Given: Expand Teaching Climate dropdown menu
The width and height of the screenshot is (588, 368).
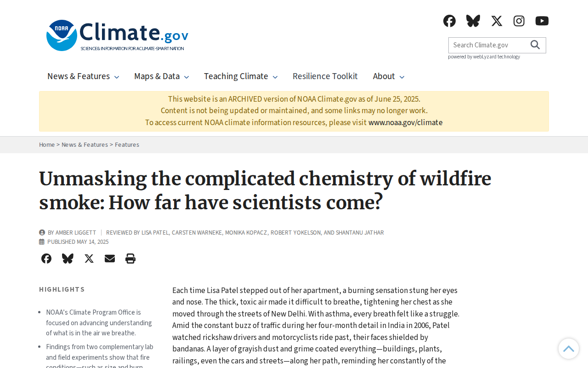Looking at the screenshot, I should pyautogui.click(x=241, y=76).
